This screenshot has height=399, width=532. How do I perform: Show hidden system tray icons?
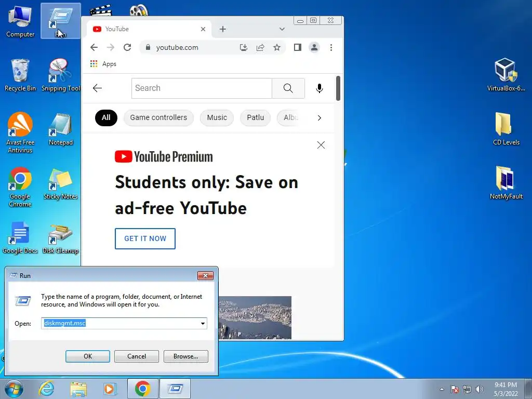pyautogui.click(x=442, y=389)
